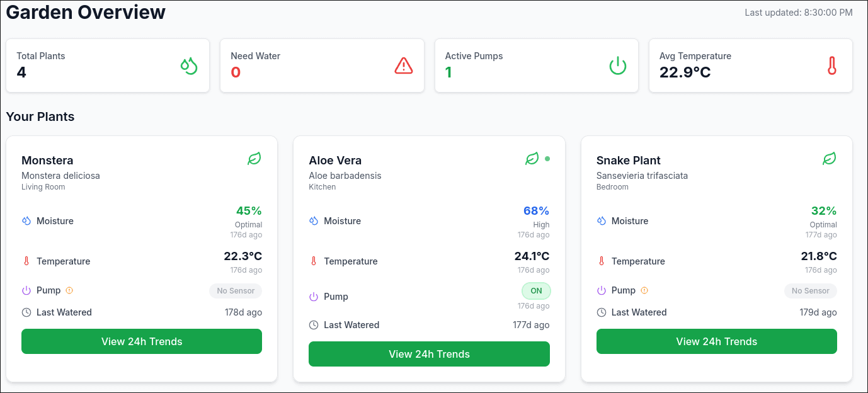
Task: Click the Aloe Vera leaf icon
Action: point(532,159)
